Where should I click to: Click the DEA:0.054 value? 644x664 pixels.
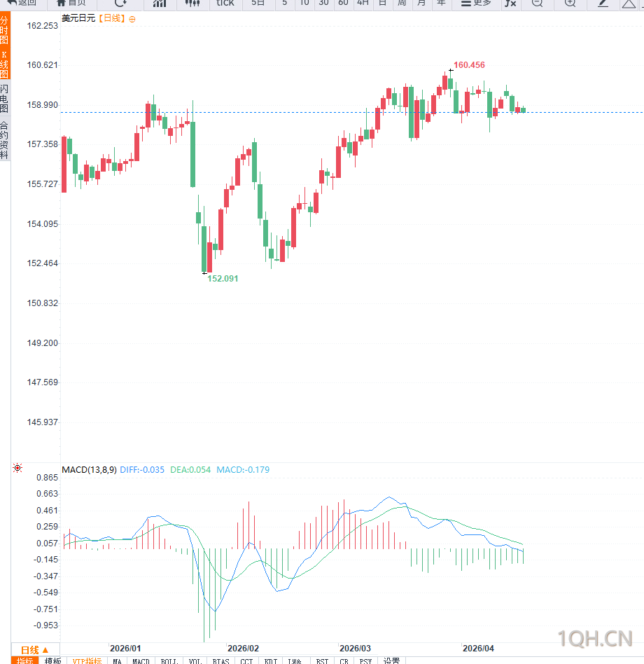pyautogui.click(x=190, y=469)
